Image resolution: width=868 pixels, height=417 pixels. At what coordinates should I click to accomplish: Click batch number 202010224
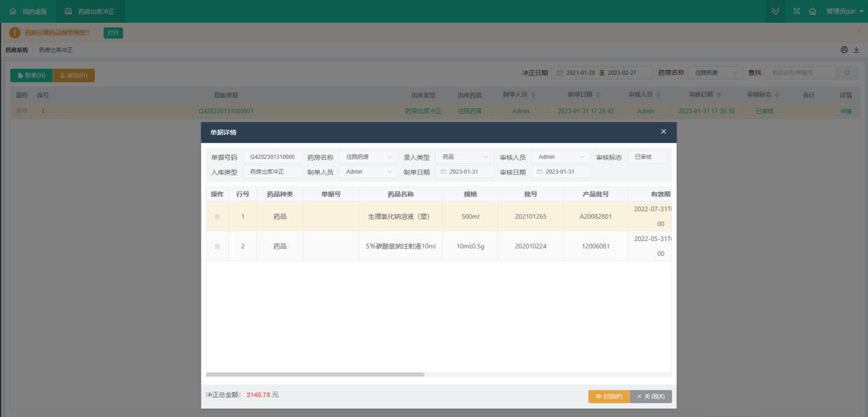[530, 247]
